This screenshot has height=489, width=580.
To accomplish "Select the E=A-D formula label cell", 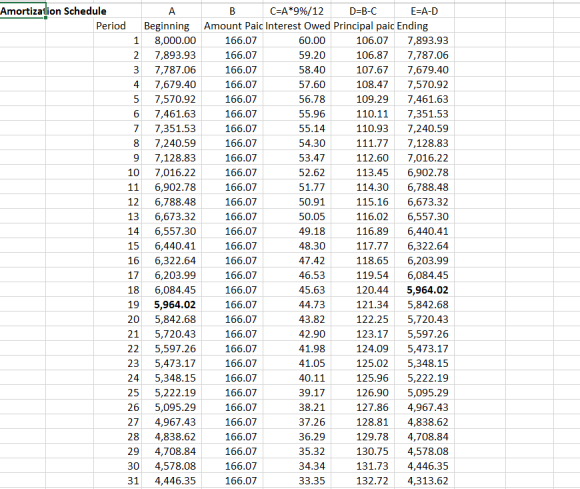I will 425,11.
